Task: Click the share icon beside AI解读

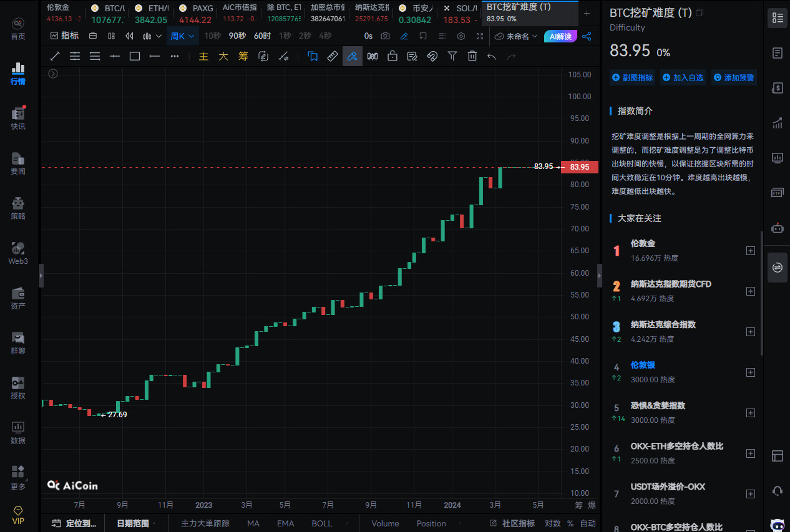Action: coord(587,36)
